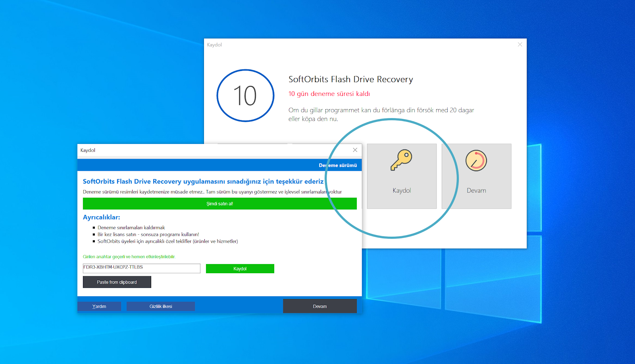Click the 'Ayrıcalıklar:' heading
The height and width of the screenshot is (364, 635).
tap(102, 217)
